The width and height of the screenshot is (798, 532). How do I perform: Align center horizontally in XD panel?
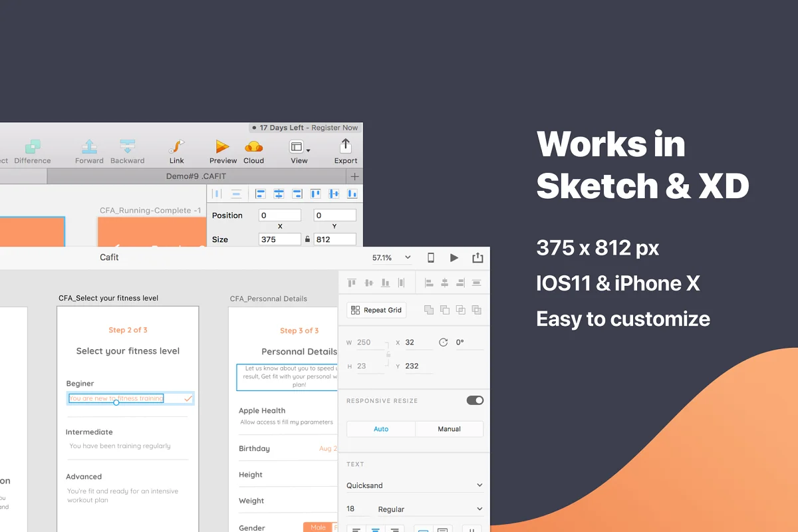pyautogui.click(x=445, y=283)
